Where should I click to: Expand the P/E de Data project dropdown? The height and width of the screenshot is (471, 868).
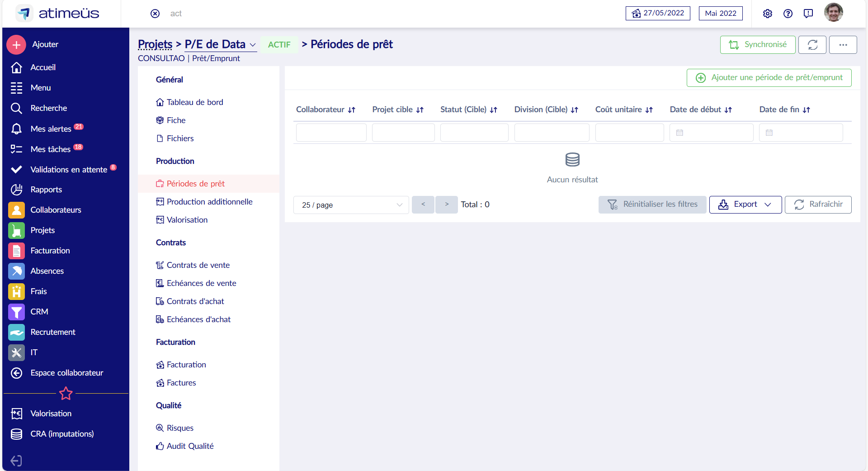tap(253, 45)
